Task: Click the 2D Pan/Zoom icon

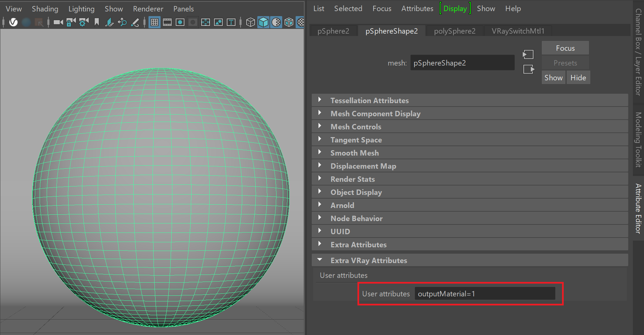Action: [x=122, y=22]
